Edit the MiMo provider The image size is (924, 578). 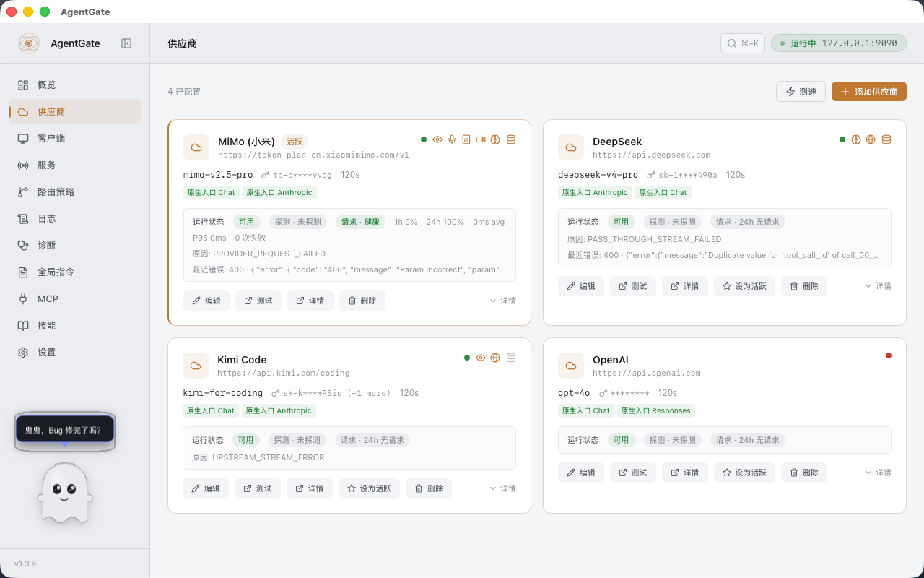coord(206,301)
